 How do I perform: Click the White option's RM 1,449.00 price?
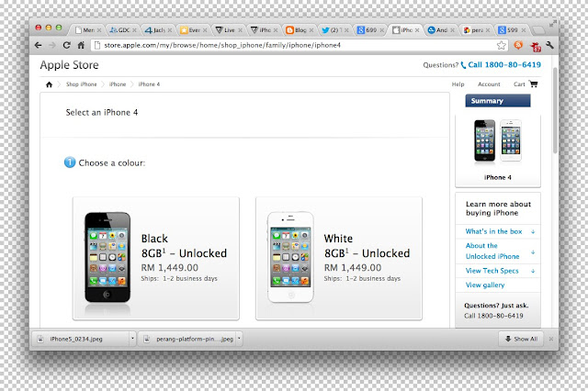353,268
